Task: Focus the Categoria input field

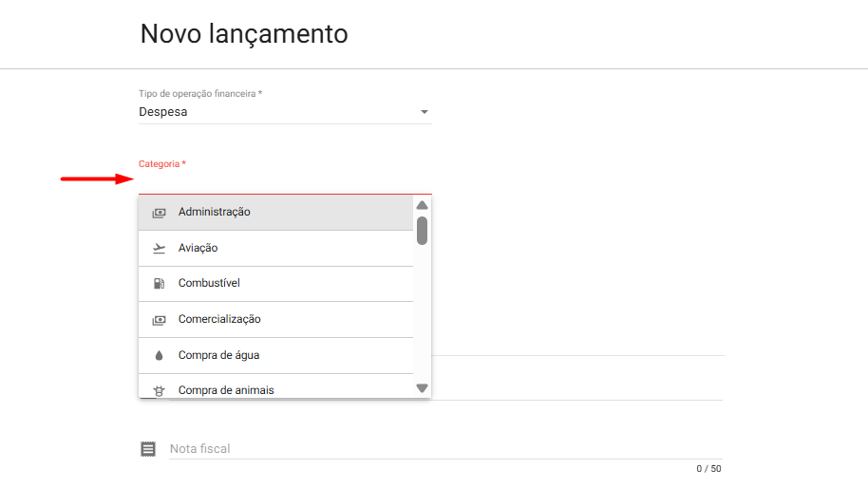Action: coord(285,182)
